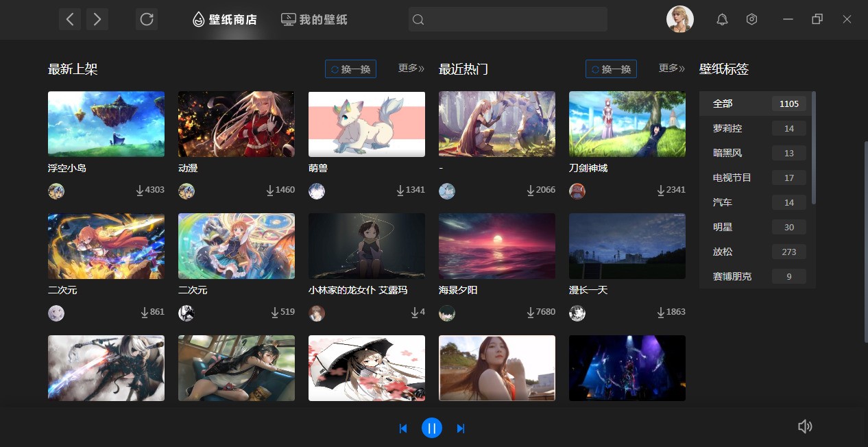Image resolution: width=868 pixels, height=447 pixels.
Task: Switch to the 我的壁纸 tab
Action: pos(315,19)
